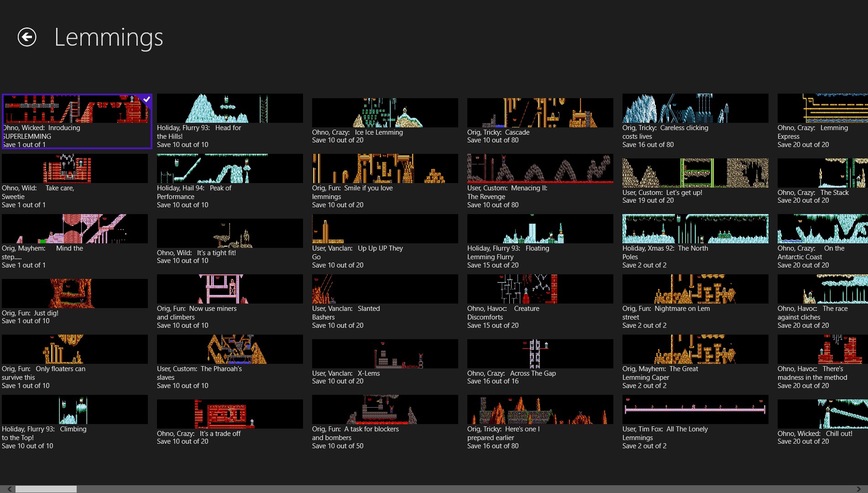Choose 'Climbing to the Top!' Holiday level
This screenshot has width=868, height=493.
click(x=75, y=422)
